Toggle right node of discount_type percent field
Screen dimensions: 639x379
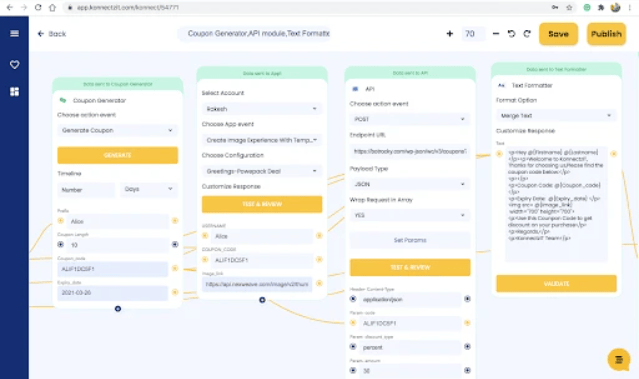pos(467,346)
